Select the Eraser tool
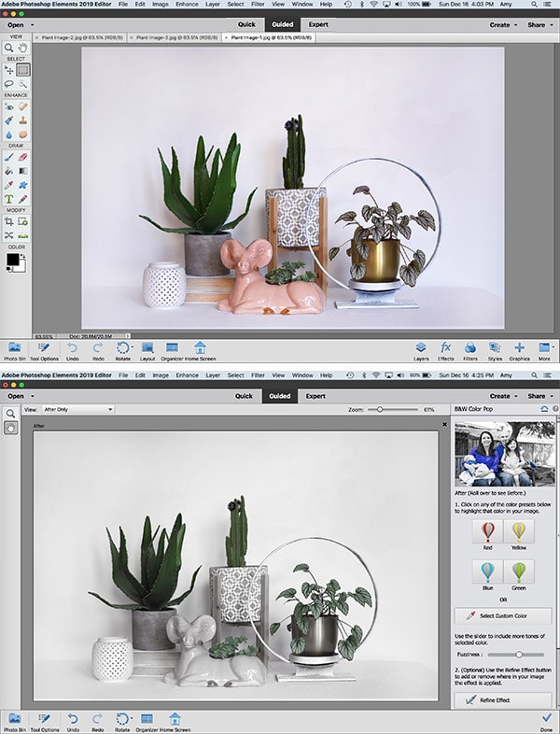560x734 pixels. 22,157
